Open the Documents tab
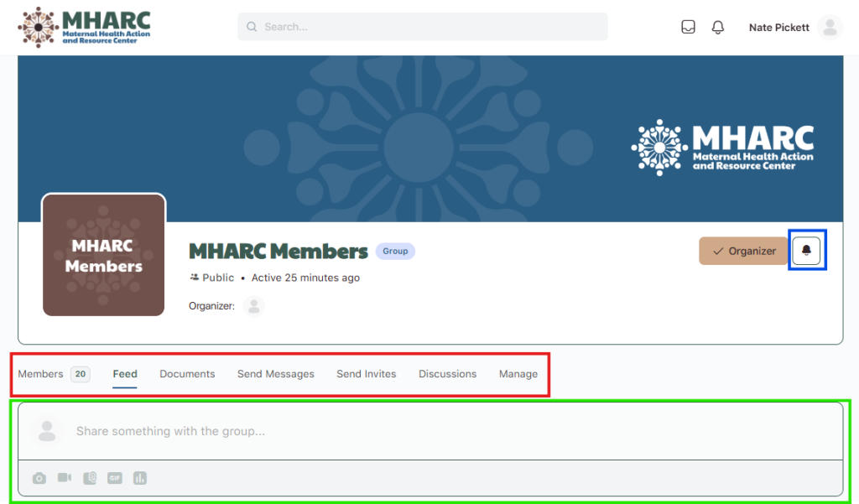Viewport: 859px width, 504px height. coord(187,374)
